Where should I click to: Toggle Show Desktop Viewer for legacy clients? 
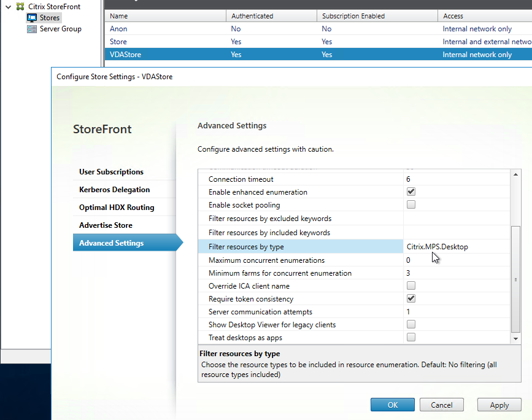(411, 324)
